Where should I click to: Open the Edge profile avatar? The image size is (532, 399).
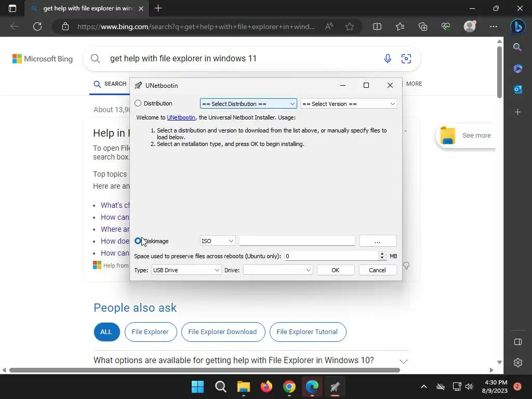click(x=470, y=26)
